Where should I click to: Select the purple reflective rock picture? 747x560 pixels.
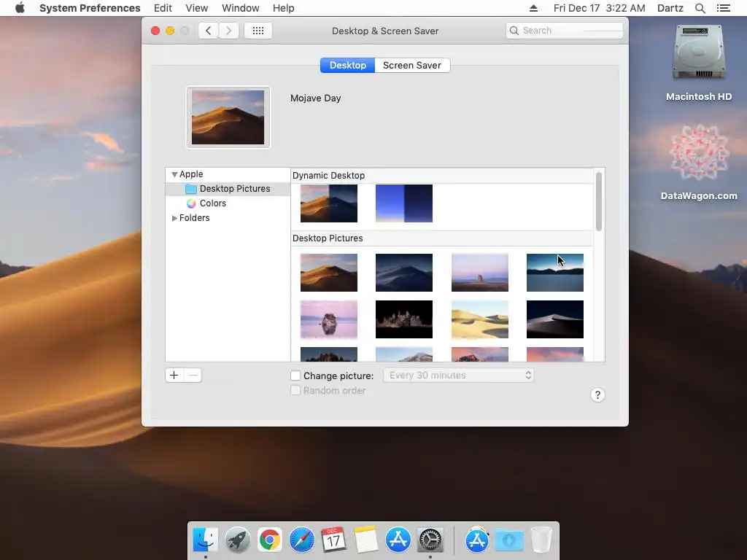click(329, 319)
